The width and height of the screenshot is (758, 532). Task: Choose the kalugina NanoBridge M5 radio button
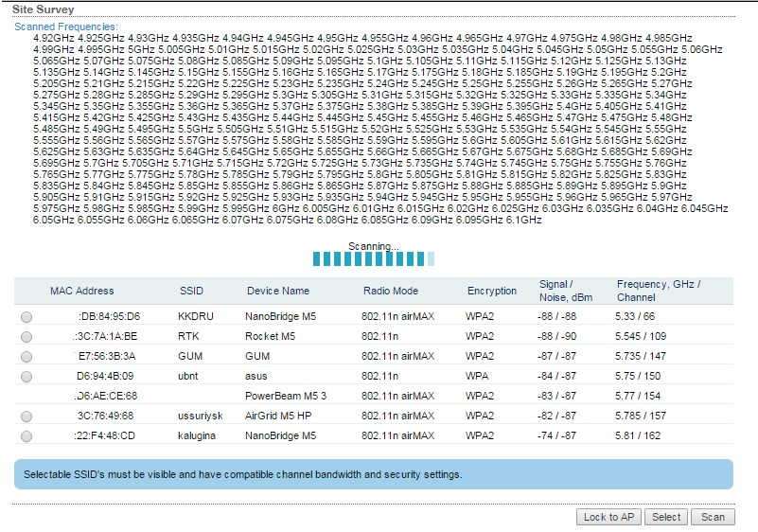pyautogui.click(x=26, y=436)
